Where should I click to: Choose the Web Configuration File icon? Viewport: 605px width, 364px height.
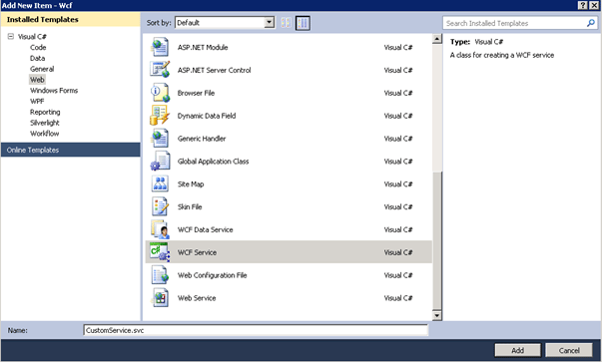(160, 275)
